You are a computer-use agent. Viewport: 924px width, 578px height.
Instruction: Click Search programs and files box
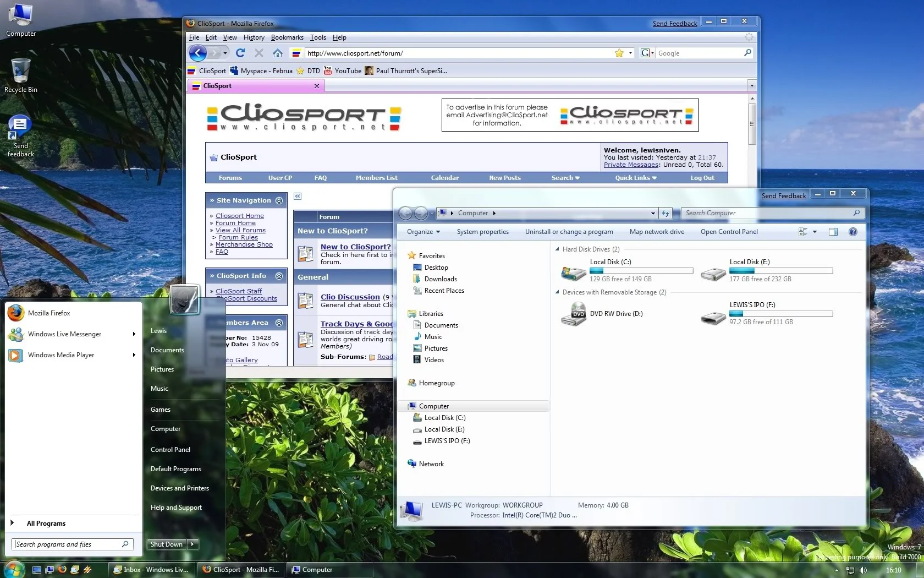point(73,544)
